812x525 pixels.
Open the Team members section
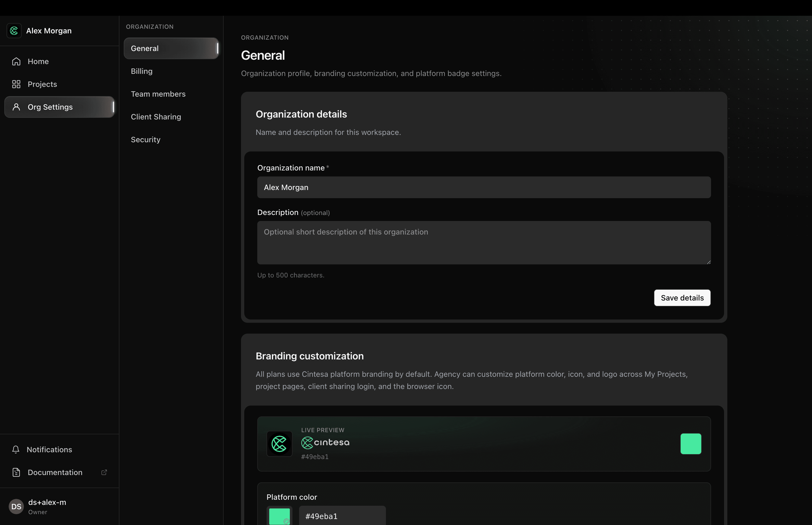pyautogui.click(x=171, y=94)
